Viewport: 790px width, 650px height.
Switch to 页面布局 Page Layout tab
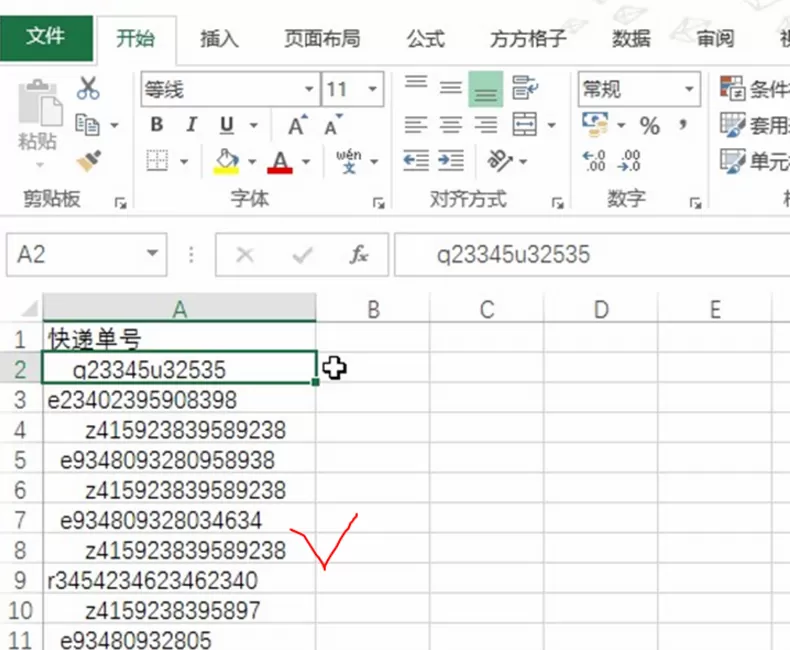322,38
